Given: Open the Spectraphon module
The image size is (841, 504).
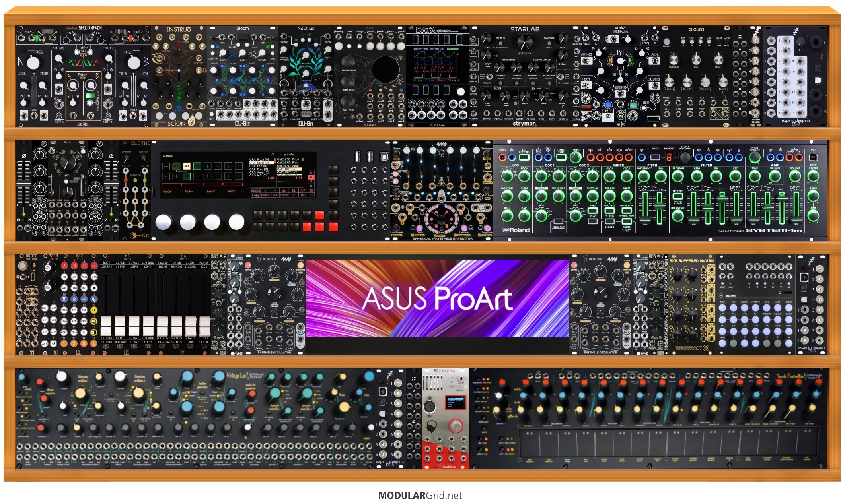Looking at the screenshot, I should (83, 76).
